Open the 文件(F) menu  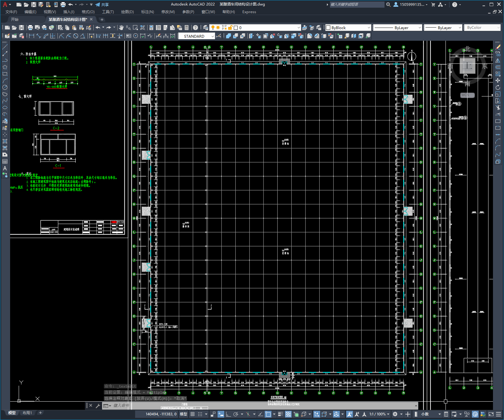[11, 12]
